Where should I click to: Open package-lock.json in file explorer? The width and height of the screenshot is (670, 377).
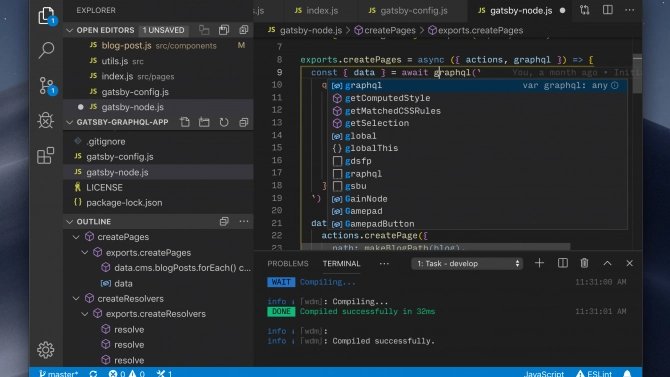point(159,203)
